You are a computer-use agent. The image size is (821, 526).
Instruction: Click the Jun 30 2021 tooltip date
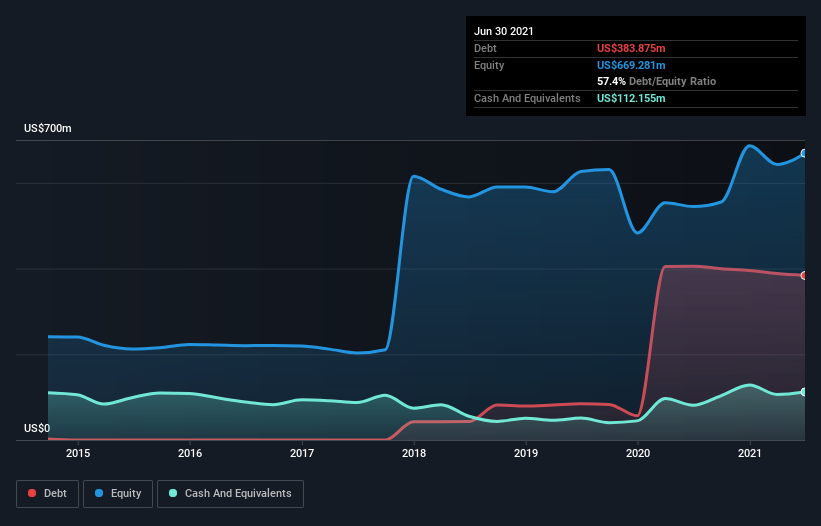click(504, 31)
